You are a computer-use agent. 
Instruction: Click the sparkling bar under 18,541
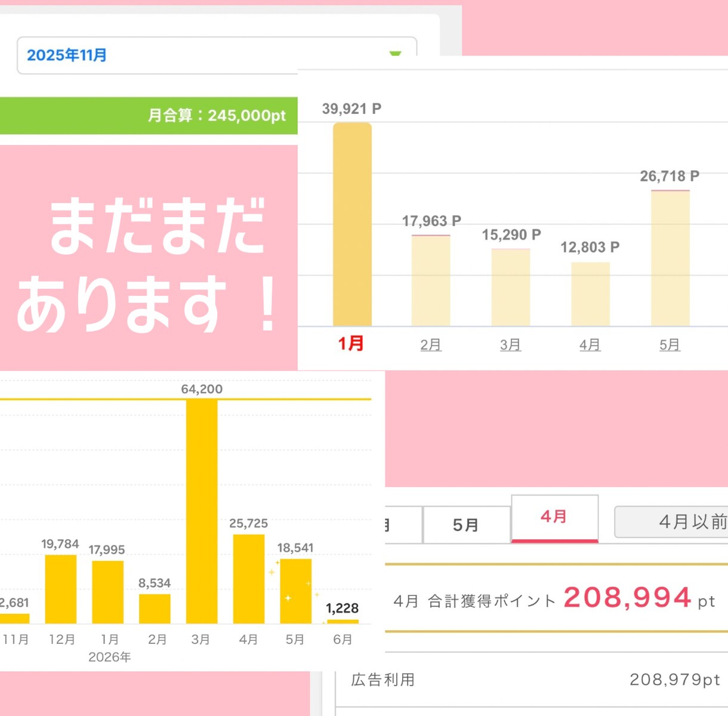tap(296, 591)
